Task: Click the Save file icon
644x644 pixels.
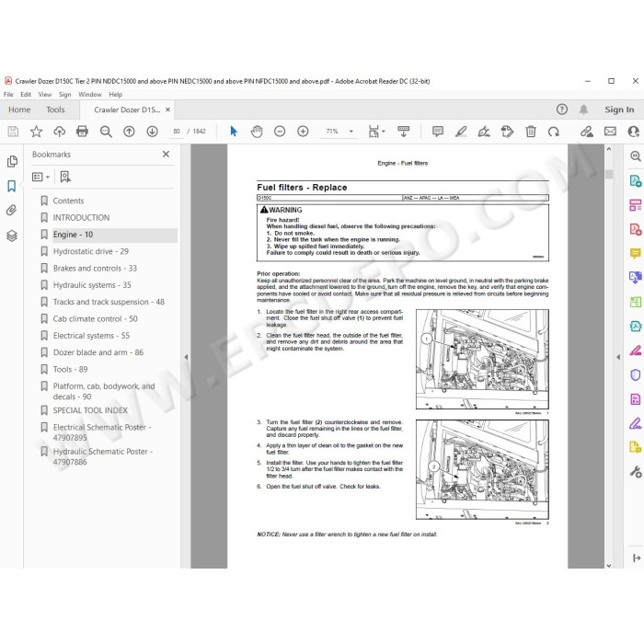Action: point(13,132)
